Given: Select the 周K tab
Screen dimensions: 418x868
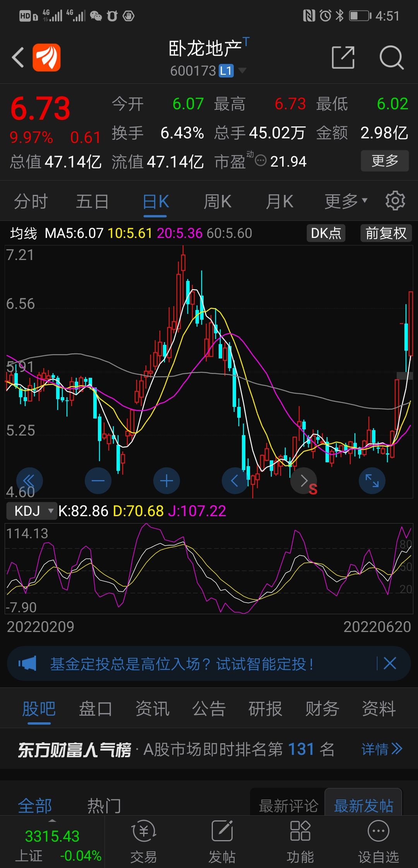Looking at the screenshot, I should (x=218, y=201).
